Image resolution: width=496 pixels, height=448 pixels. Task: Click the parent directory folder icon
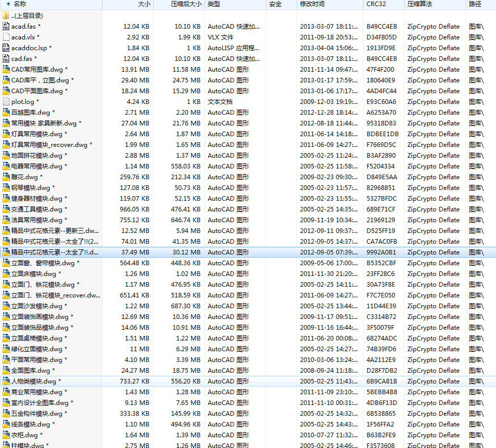[x=6, y=15]
